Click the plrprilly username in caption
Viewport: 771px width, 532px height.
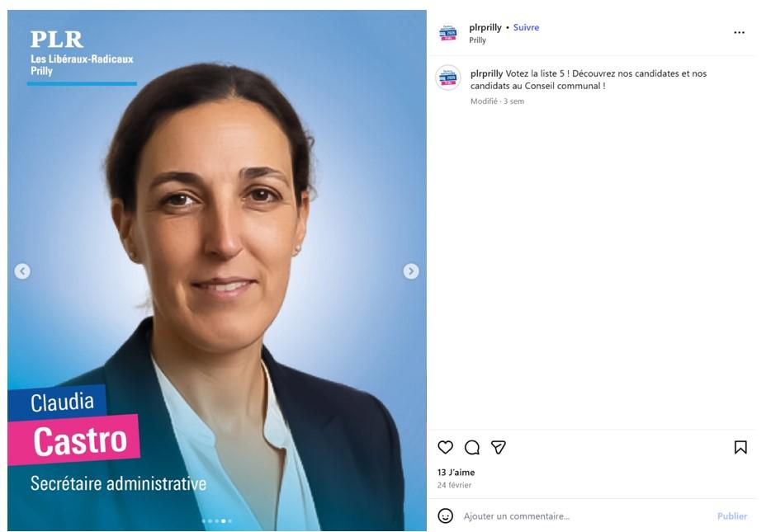[x=487, y=73]
